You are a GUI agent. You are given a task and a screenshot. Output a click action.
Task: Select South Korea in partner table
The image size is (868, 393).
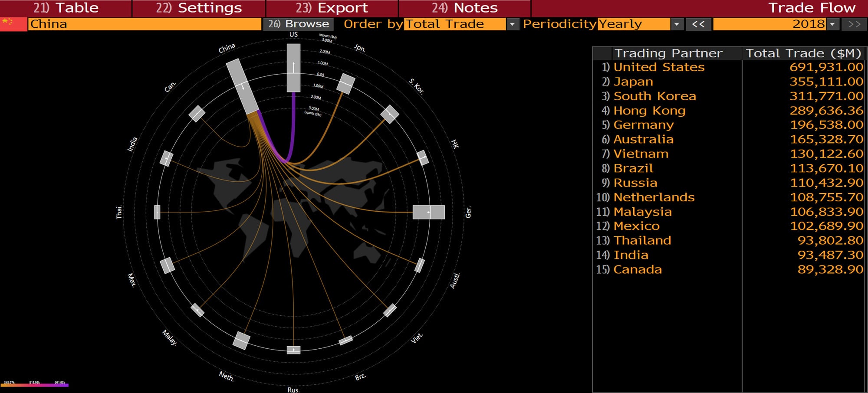point(654,96)
